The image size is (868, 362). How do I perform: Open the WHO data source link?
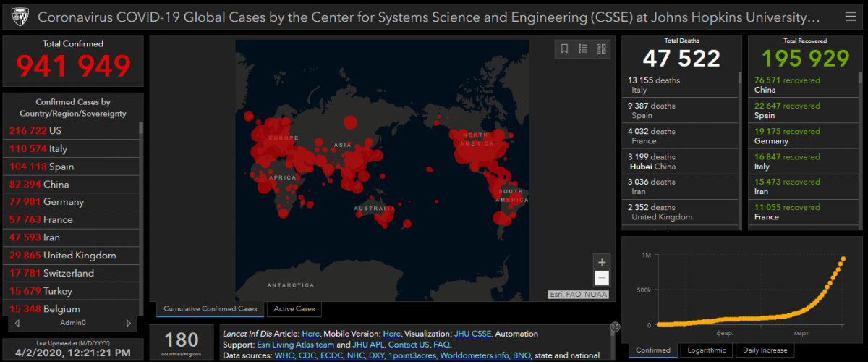coord(285,355)
